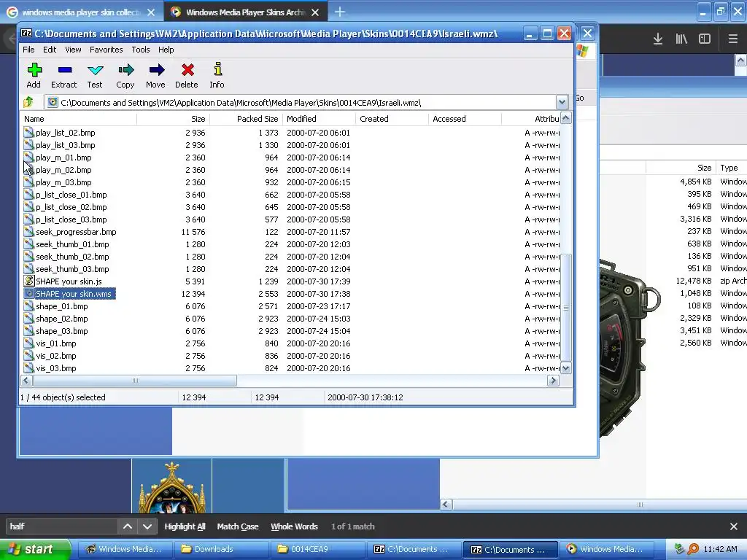Click the Firefox downloads arrow icon

click(658, 39)
